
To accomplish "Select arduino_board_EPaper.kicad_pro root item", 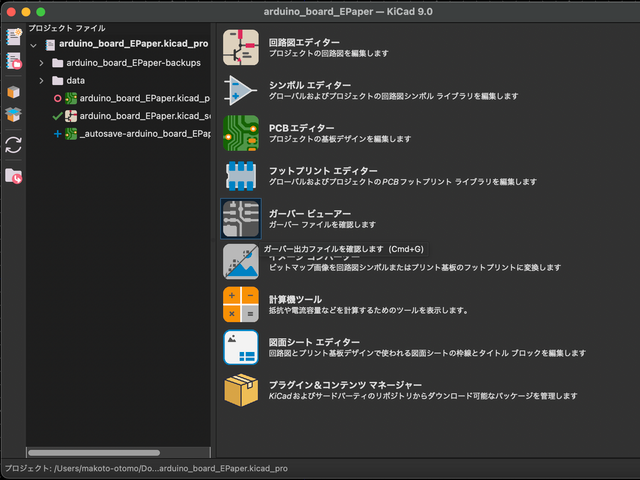I will coord(133,44).
